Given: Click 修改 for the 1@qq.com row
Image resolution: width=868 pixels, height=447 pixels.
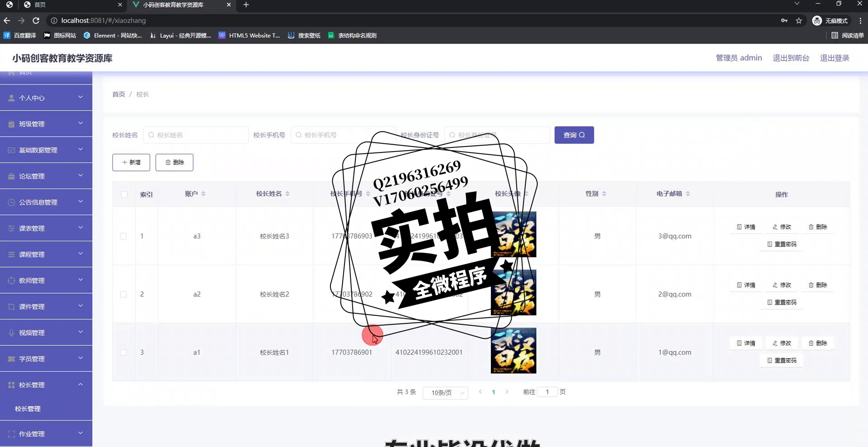Looking at the screenshot, I should (x=782, y=343).
